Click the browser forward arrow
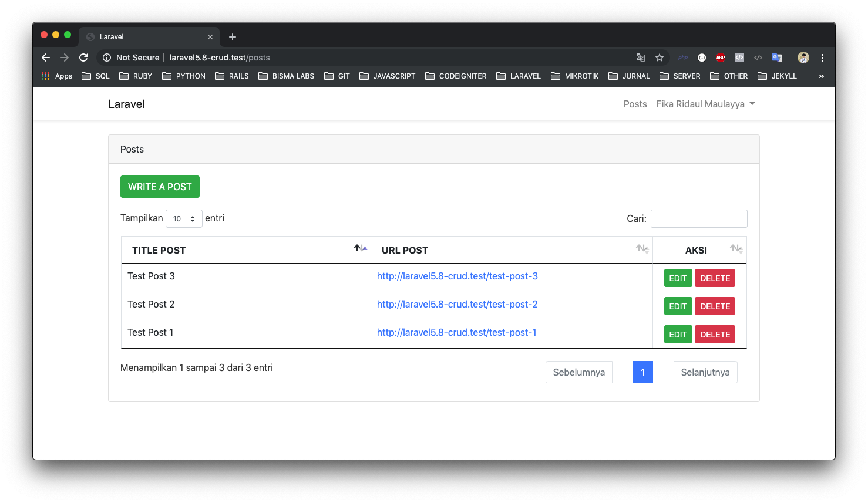This screenshot has width=868, height=503. pyautogui.click(x=65, y=58)
